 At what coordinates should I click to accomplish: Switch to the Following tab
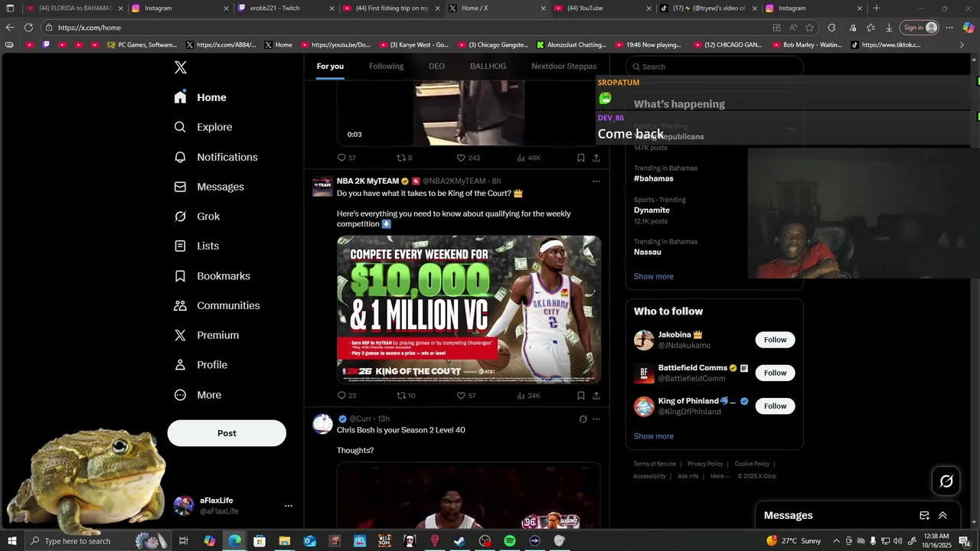point(386,67)
